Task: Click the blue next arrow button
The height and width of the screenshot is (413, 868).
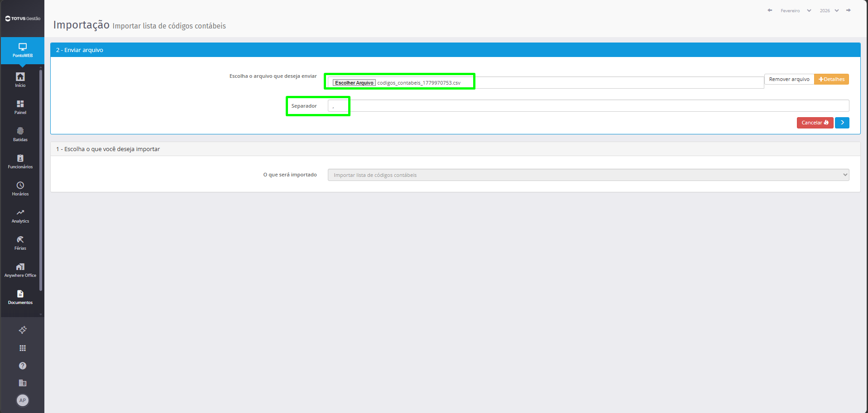Action: [x=842, y=123]
